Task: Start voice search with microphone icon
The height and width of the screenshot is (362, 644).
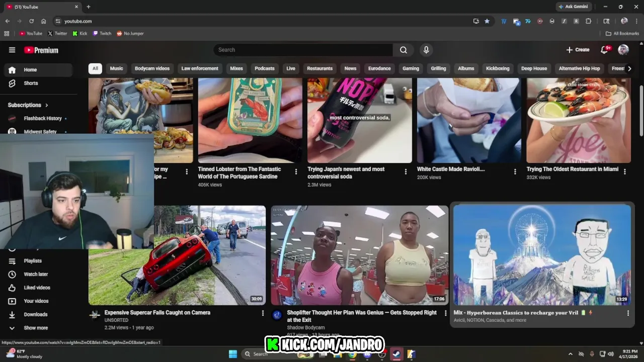Action: point(426,50)
